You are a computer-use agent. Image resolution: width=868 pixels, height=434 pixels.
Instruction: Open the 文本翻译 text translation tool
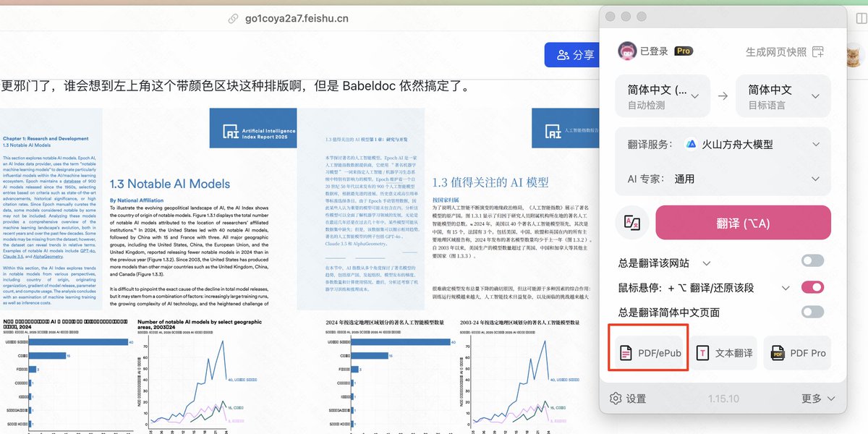click(726, 353)
